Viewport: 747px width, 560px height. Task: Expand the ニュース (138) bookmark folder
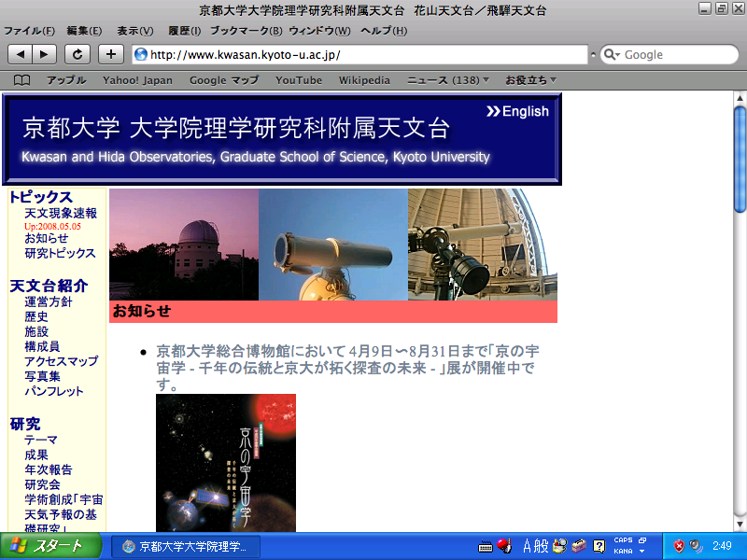coord(448,80)
